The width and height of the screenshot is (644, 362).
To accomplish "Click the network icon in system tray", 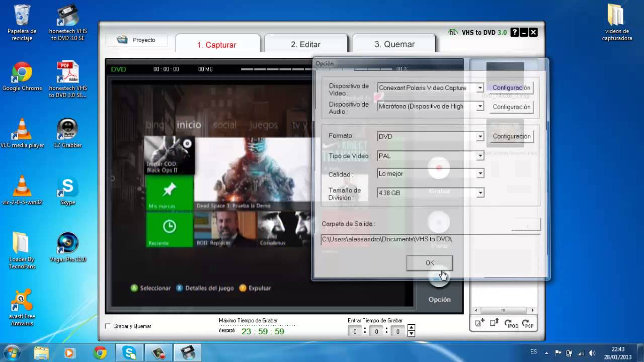I will [x=580, y=353].
